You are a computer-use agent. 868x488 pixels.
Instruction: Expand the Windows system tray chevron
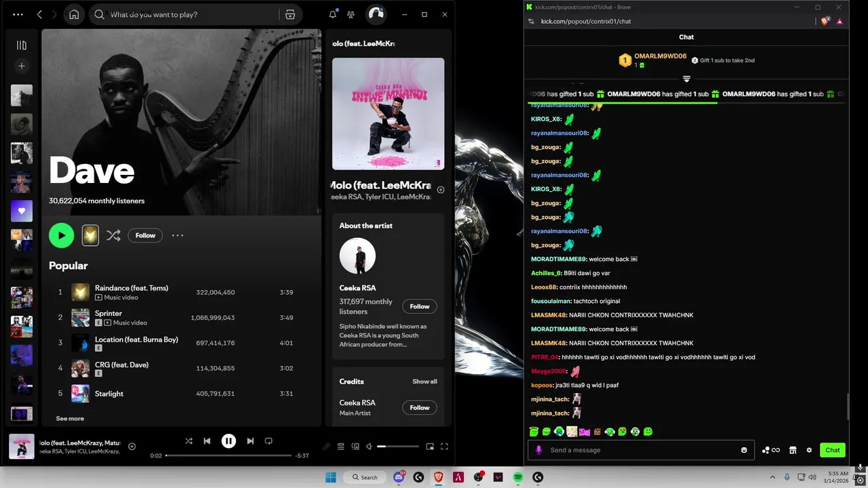[772, 477]
